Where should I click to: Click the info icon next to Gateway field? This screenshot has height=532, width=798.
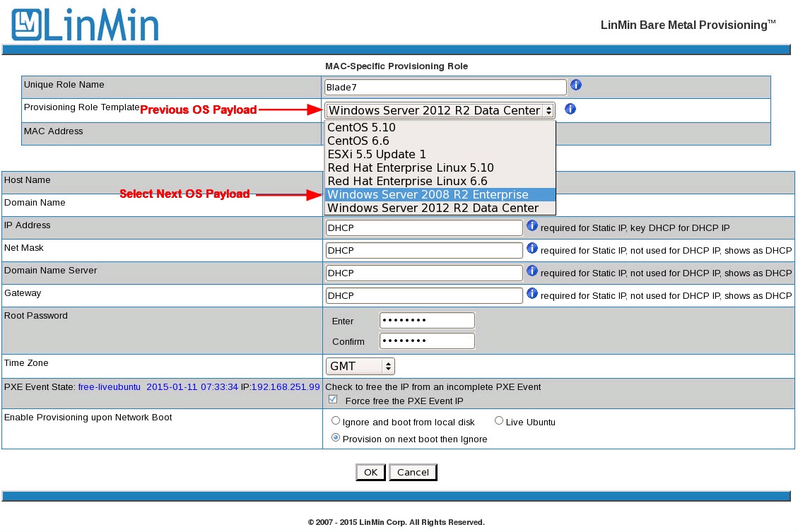pos(532,293)
